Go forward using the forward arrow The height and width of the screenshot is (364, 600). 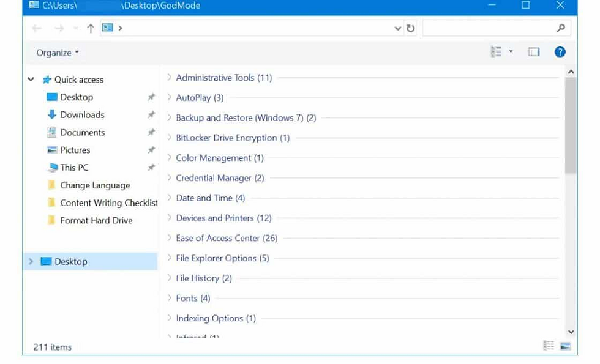[x=59, y=28]
